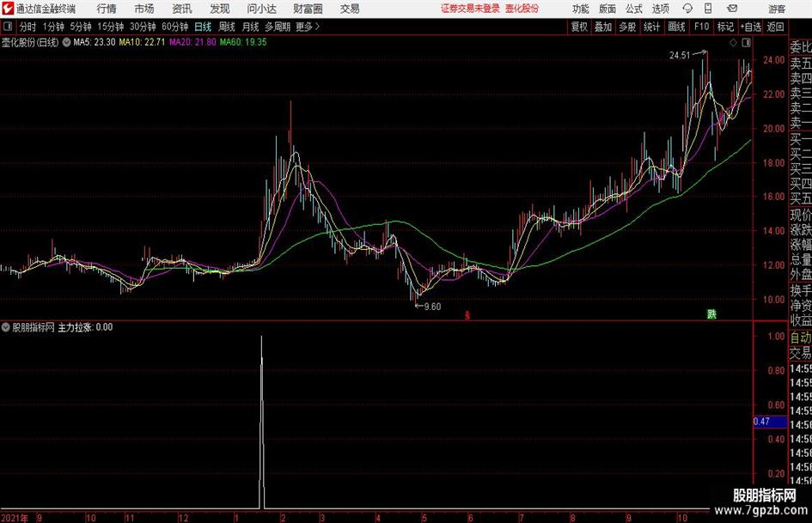Click the 2021年 label on time axis
Viewport: 812px width, 523px height.
[15, 518]
